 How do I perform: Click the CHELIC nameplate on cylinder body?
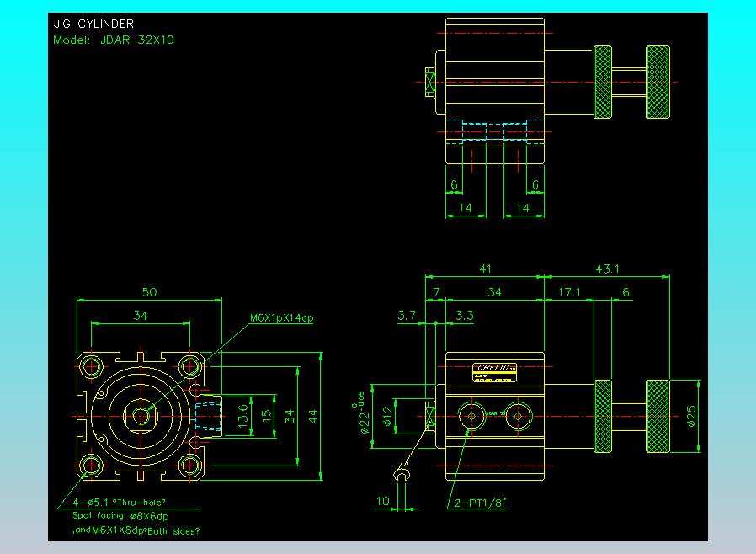[495, 373]
